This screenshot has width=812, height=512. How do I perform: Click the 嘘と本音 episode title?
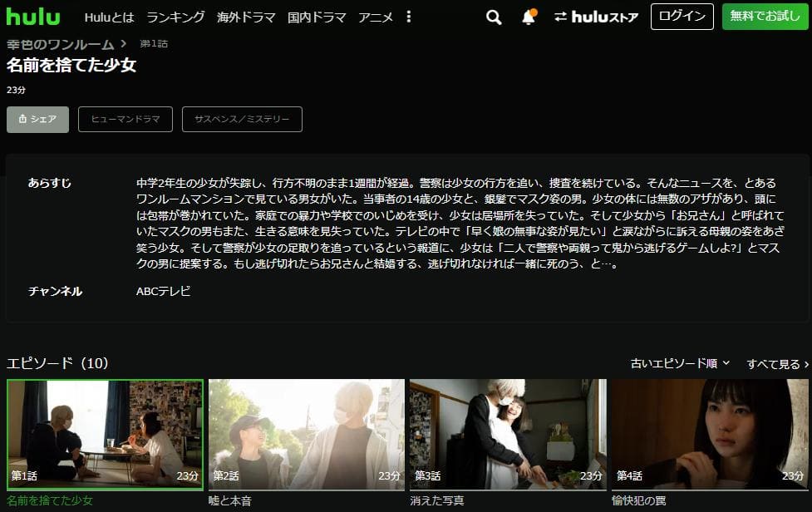click(230, 500)
